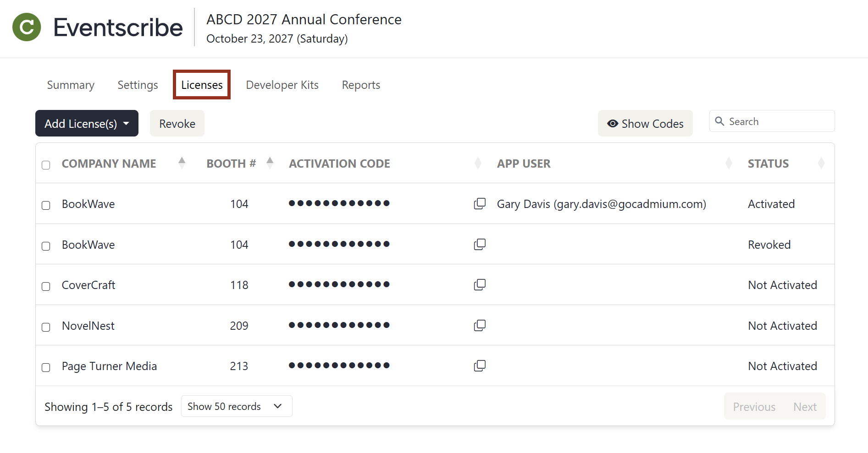Click the COMPANY NAME column header

point(109,164)
